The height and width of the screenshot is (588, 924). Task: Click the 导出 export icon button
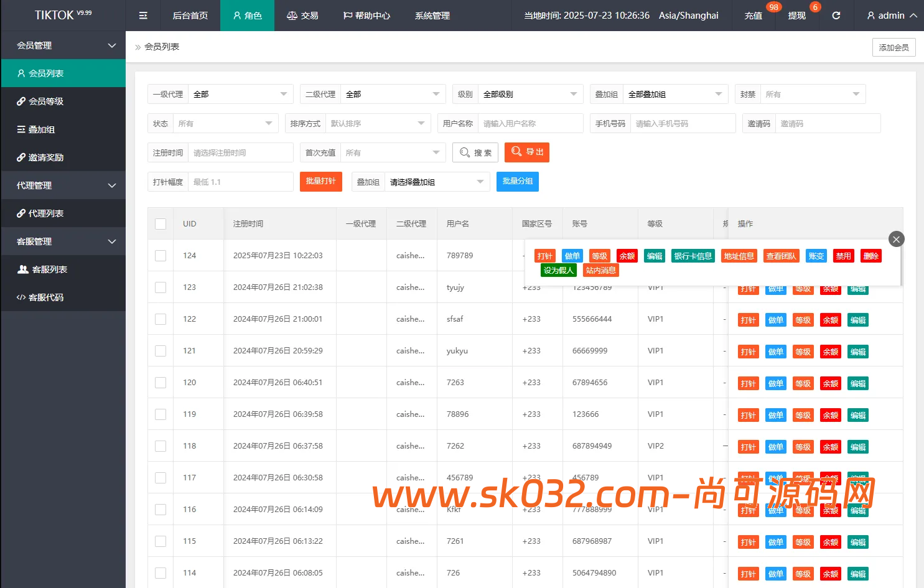[x=526, y=152]
